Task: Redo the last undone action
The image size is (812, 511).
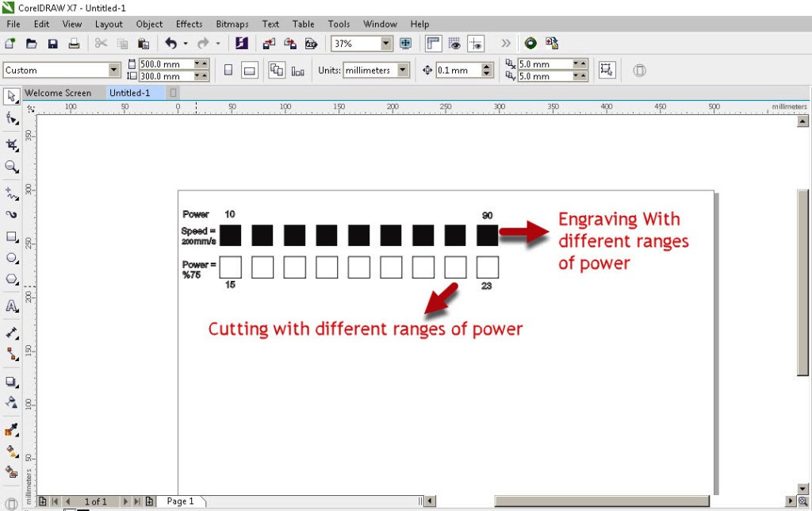Action: click(204, 44)
